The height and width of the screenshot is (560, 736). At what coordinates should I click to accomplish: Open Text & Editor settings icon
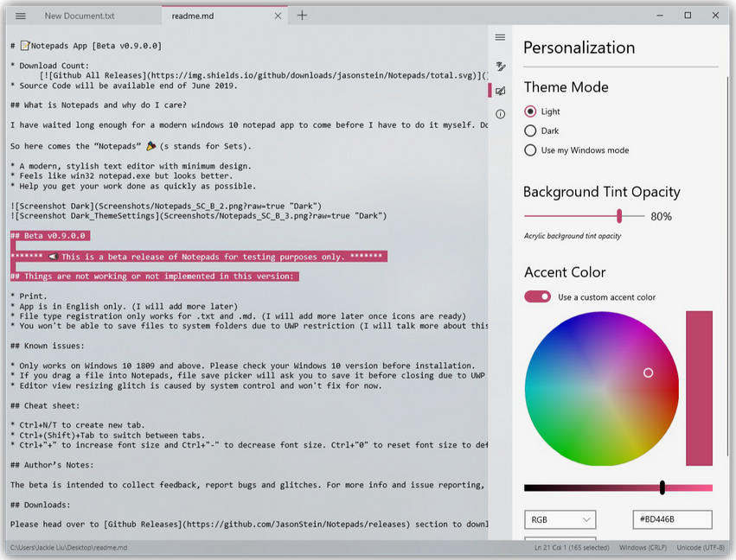pyautogui.click(x=501, y=67)
